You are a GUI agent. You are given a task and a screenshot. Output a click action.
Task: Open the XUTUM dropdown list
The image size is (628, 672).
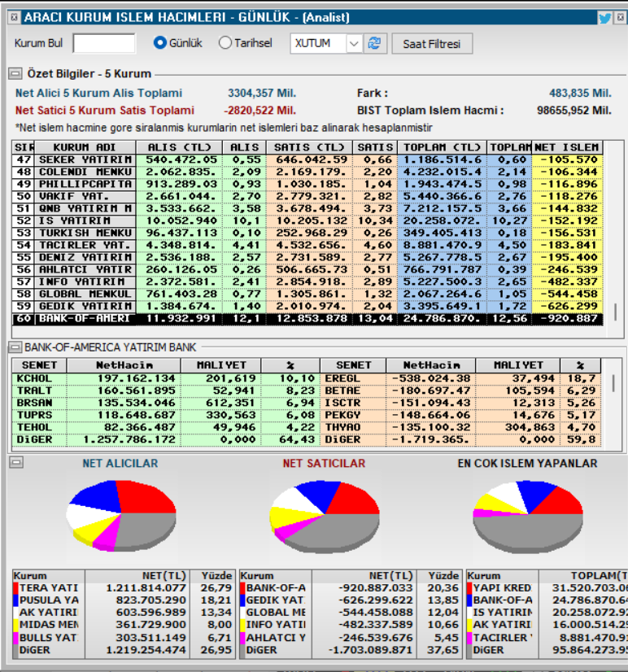(354, 44)
